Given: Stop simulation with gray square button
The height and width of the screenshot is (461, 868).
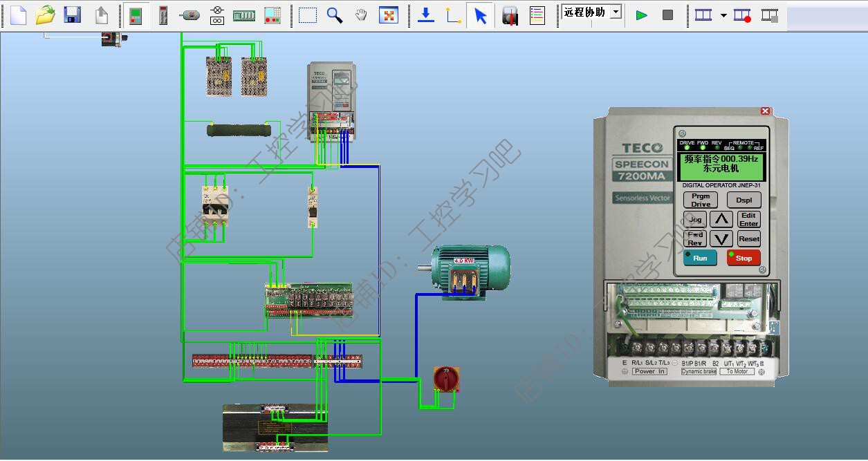Looking at the screenshot, I should (667, 15).
